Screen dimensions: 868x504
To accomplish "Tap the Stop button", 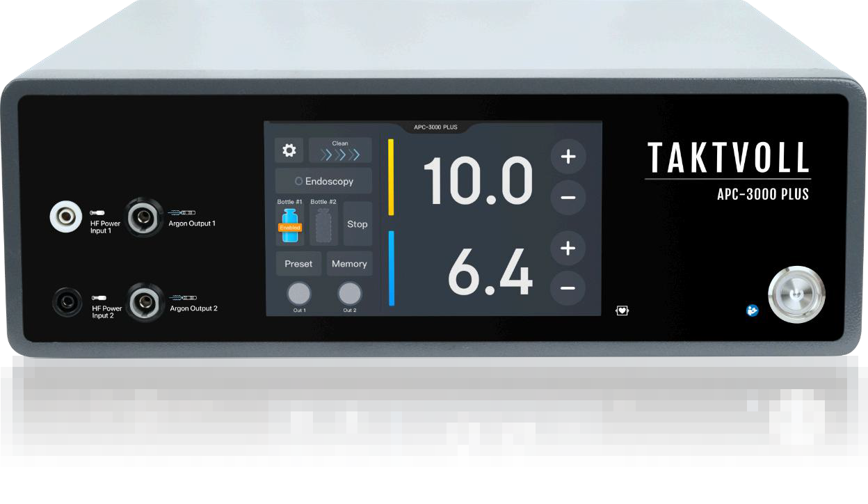I will tap(357, 224).
